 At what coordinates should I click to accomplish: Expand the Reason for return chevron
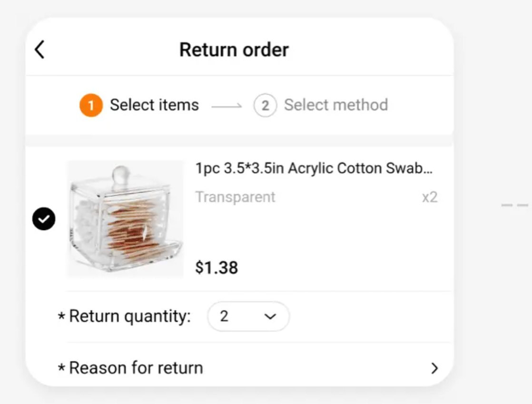pos(434,368)
